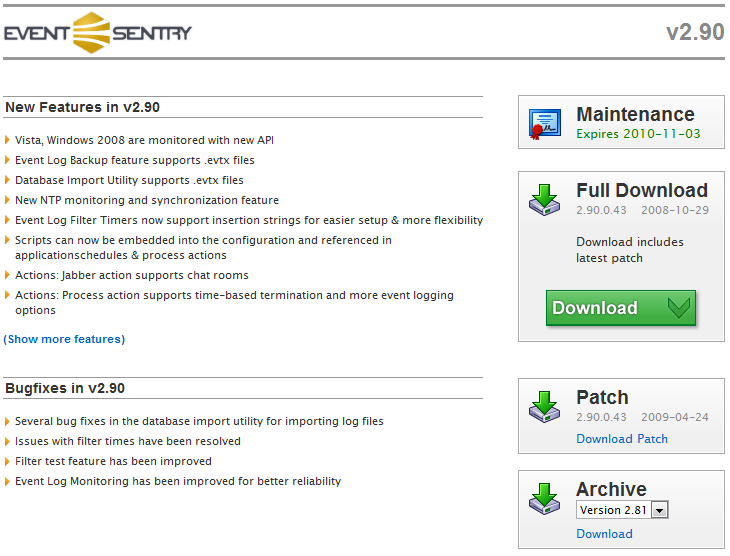Screen dimensions: 730x556
Task: Click the Patch heading
Action: [602, 397]
